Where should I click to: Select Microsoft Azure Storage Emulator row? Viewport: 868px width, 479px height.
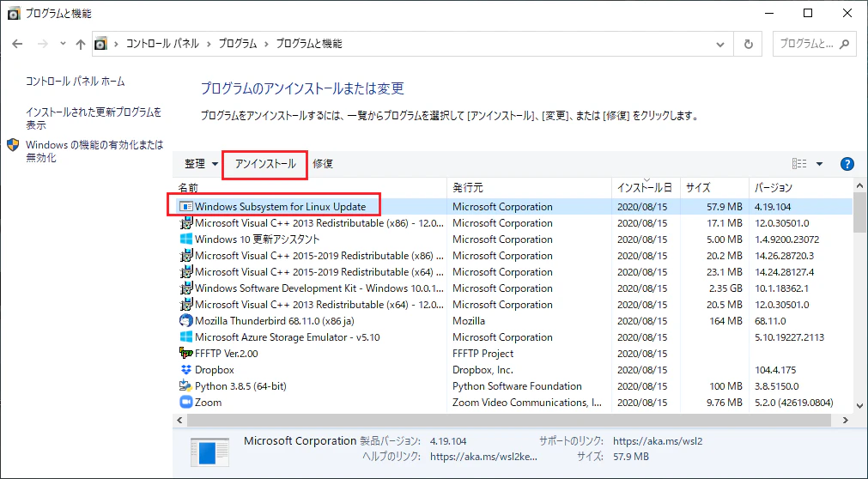(513, 337)
